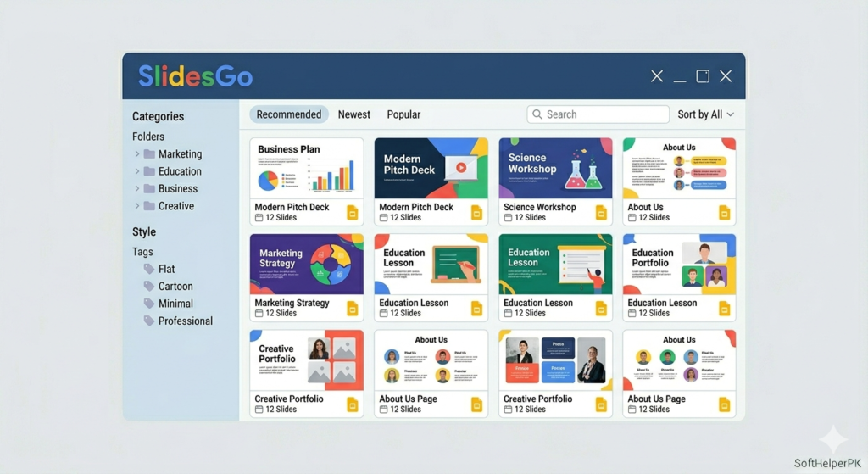The width and height of the screenshot is (868, 474).
Task: Filter by the Professional tag
Action: point(186,320)
